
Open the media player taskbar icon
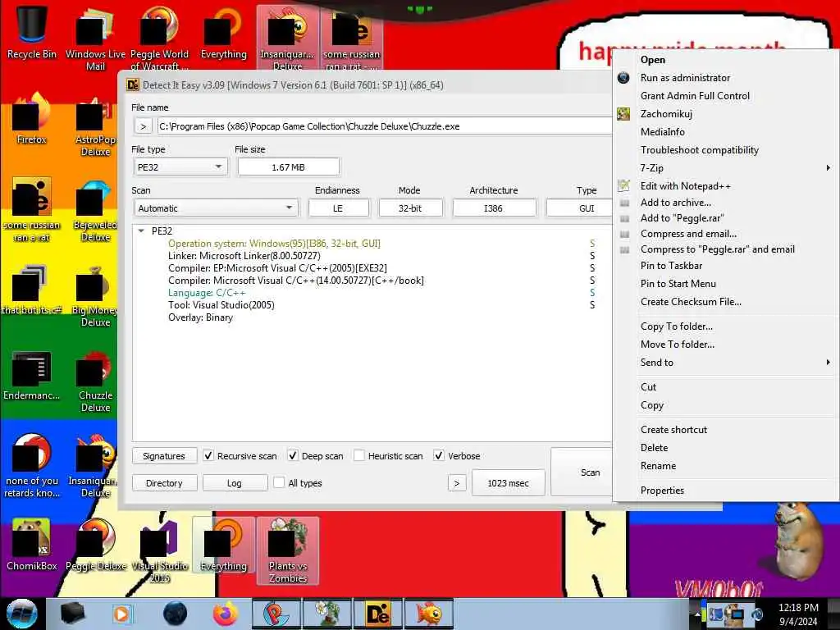[121, 614]
